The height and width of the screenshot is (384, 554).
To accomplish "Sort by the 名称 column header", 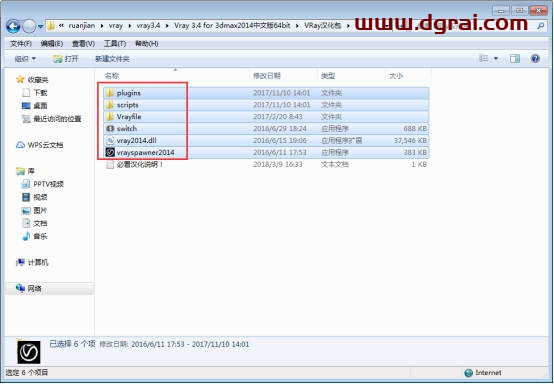I will pyautogui.click(x=112, y=76).
